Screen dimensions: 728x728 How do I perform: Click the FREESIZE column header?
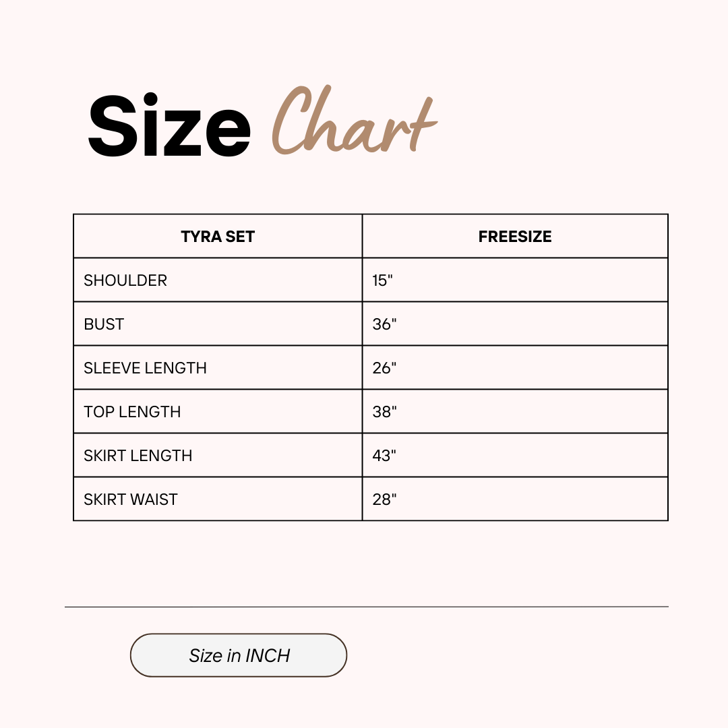click(x=515, y=237)
